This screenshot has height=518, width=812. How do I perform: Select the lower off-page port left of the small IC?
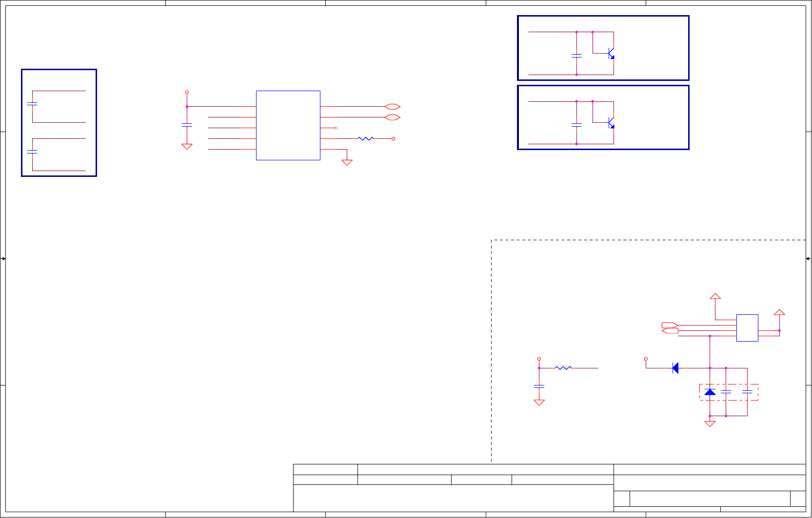[x=670, y=331]
